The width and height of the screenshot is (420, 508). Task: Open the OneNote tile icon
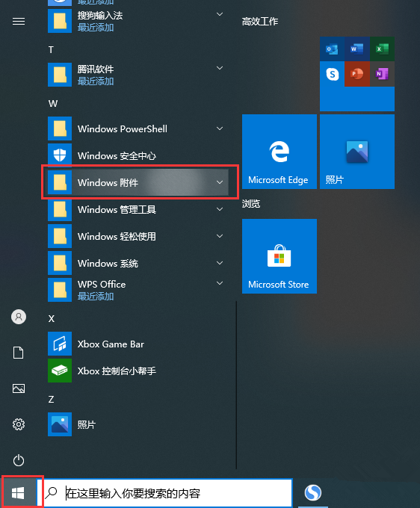(x=382, y=74)
